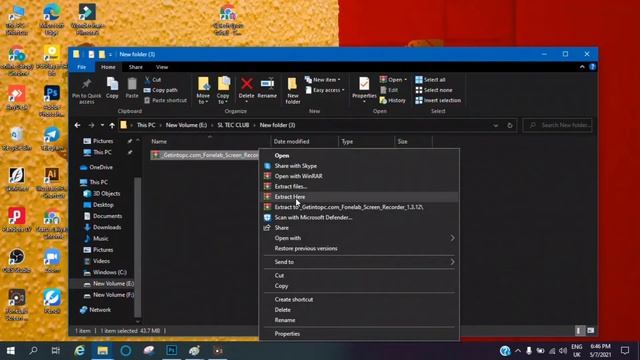
Task: Switch to the Home ribbon tab
Action: tap(108, 67)
